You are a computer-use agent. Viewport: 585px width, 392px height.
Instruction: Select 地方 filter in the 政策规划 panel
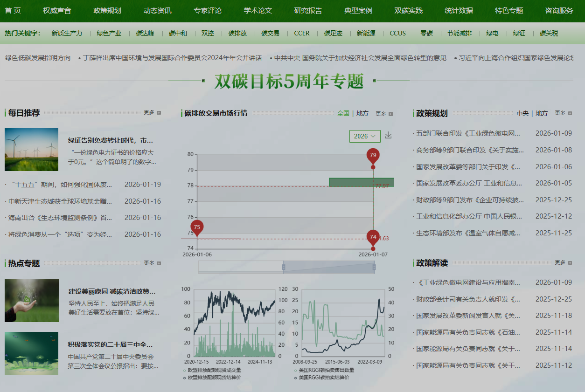[541, 113]
